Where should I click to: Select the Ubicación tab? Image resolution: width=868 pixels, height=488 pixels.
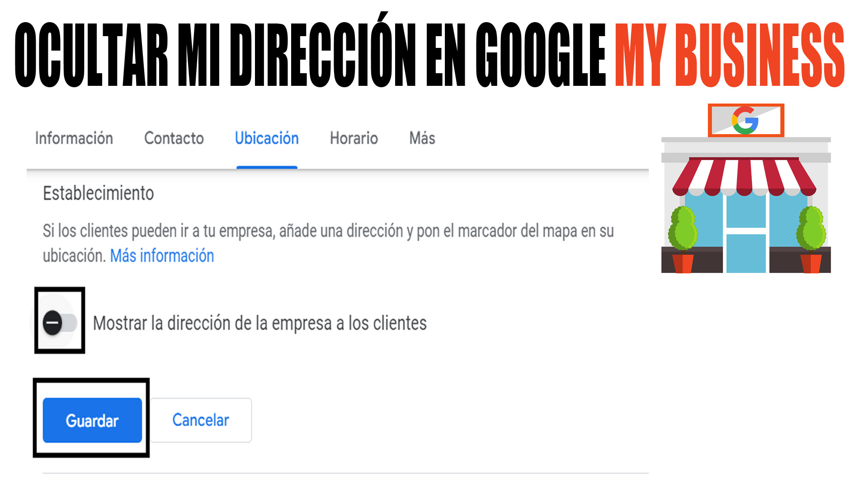click(x=267, y=138)
